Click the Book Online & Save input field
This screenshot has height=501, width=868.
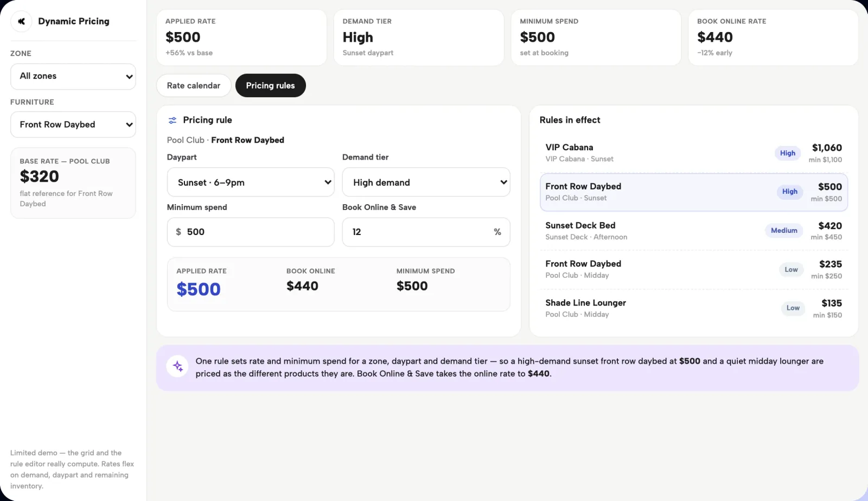(x=426, y=232)
